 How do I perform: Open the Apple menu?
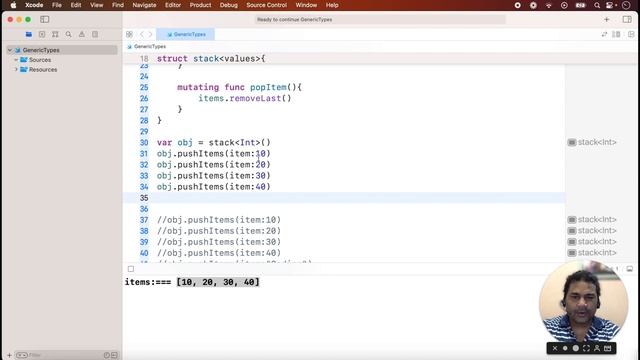13,5
